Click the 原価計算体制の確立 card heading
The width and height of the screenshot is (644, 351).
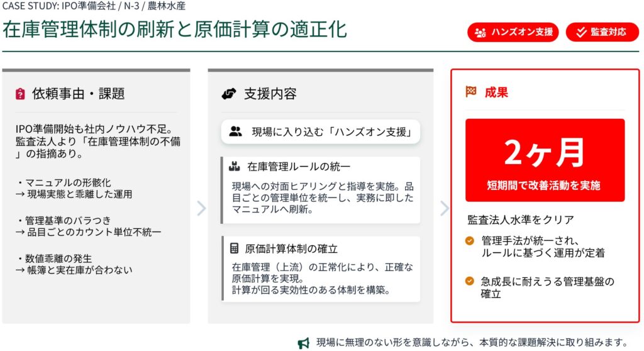(x=291, y=248)
